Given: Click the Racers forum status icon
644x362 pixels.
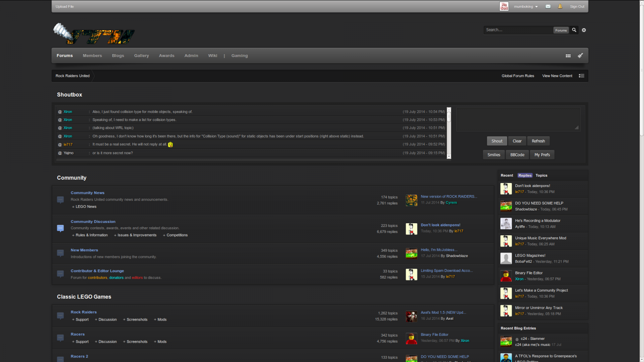Looking at the screenshot, I should coord(60,338).
